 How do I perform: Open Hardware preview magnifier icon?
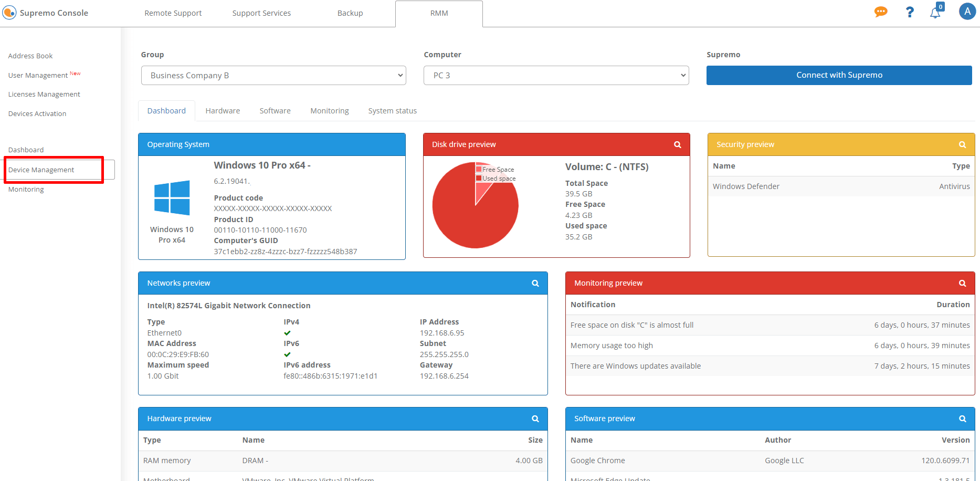pos(535,419)
